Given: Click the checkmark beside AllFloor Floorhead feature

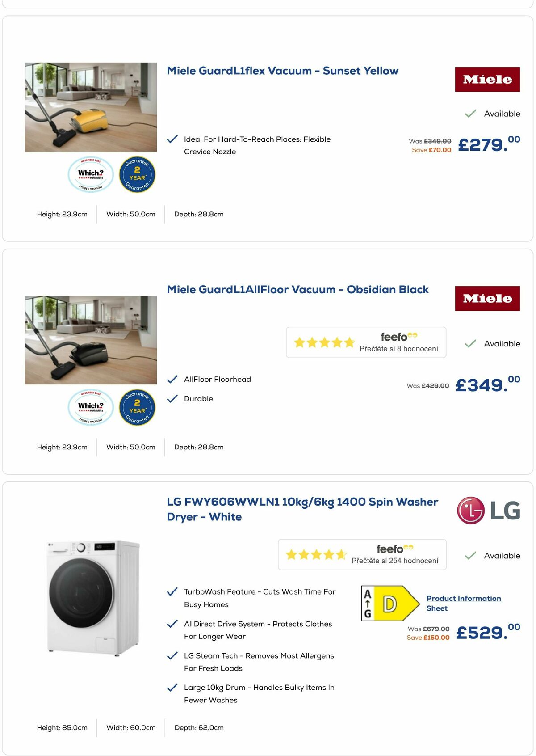Looking at the screenshot, I should (172, 379).
